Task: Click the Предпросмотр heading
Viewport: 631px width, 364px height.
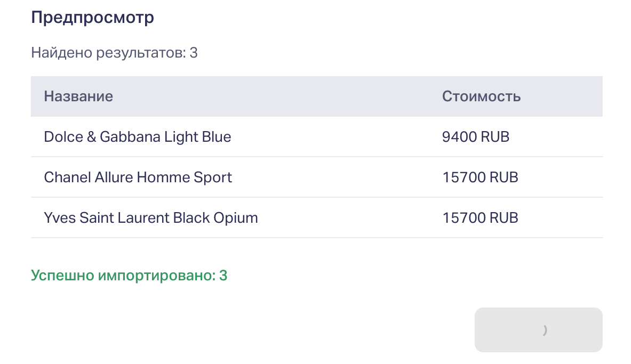Action: pos(92,18)
